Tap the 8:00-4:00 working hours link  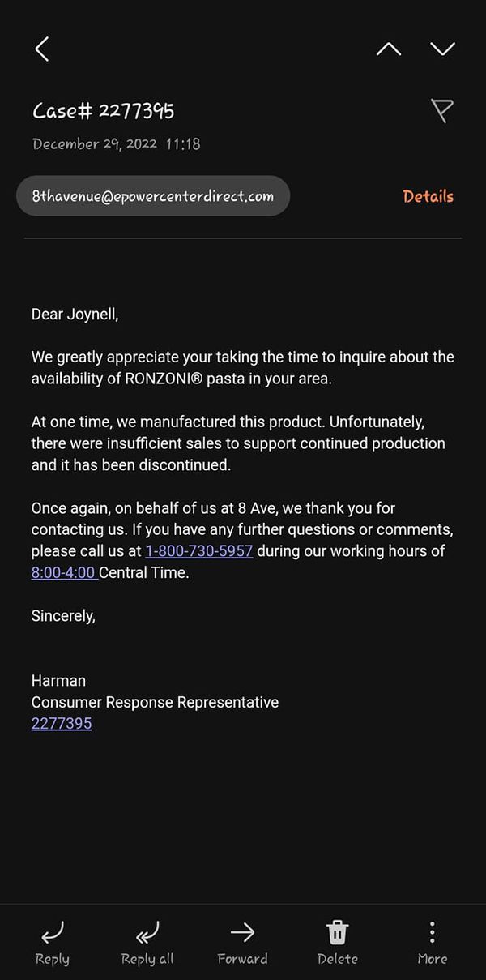pyautogui.click(x=63, y=572)
